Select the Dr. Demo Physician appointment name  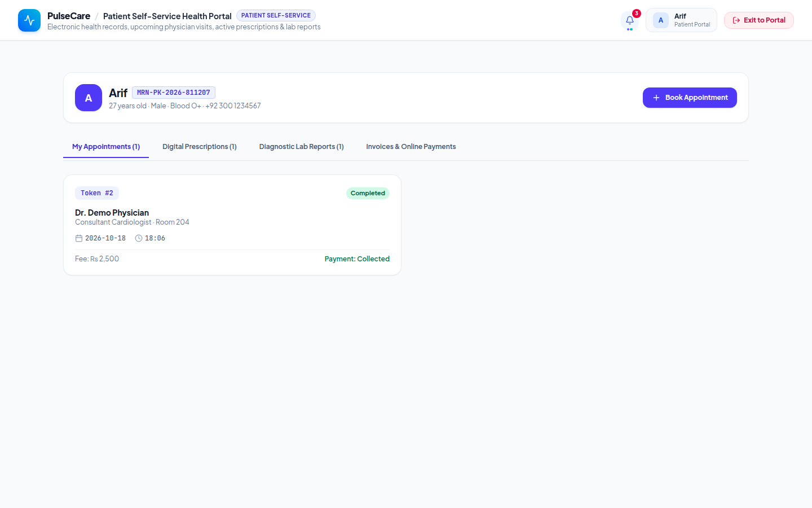[112, 213]
